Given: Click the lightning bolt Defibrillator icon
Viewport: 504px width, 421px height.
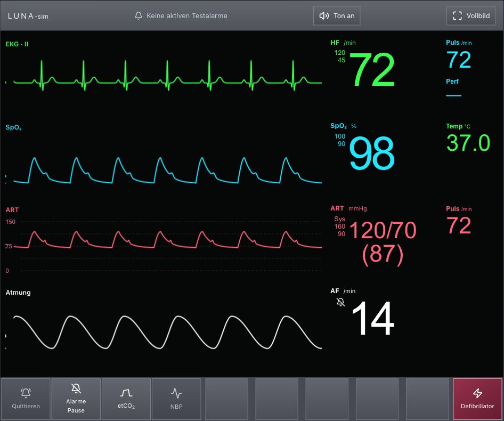Looking at the screenshot, I should [x=477, y=393].
